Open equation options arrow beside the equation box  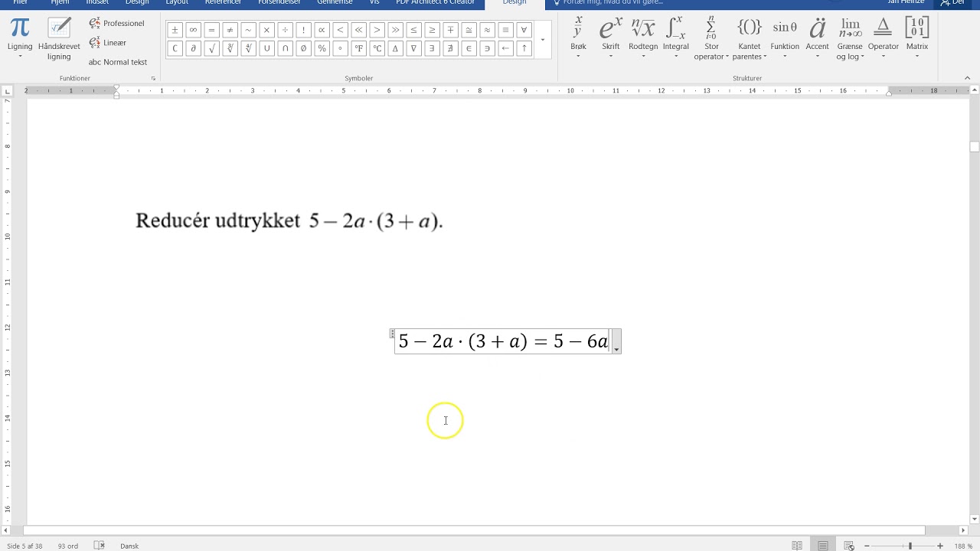coord(616,342)
